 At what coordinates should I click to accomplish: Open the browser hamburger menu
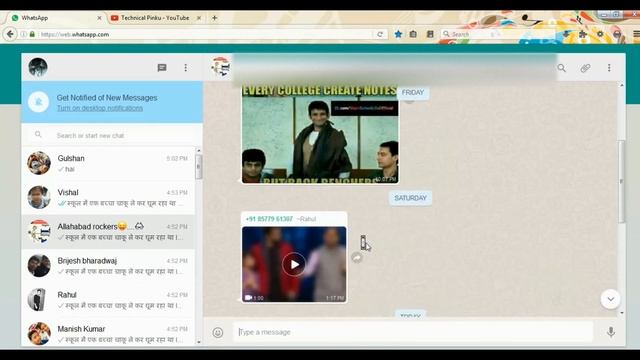(636, 34)
